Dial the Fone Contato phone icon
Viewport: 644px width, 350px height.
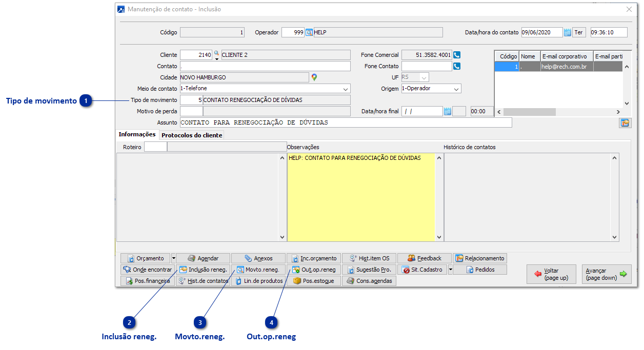click(457, 66)
